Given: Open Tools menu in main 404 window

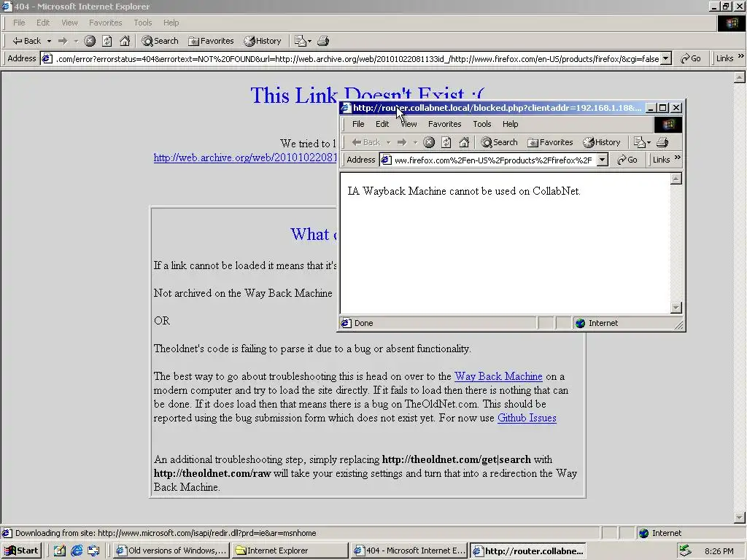Looking at the screenshot, I should [x=142, y=23].
